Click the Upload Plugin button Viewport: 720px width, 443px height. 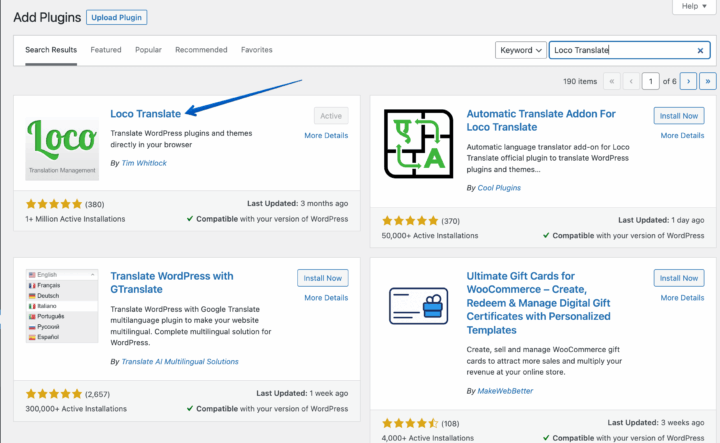click(x=117, y=17)
